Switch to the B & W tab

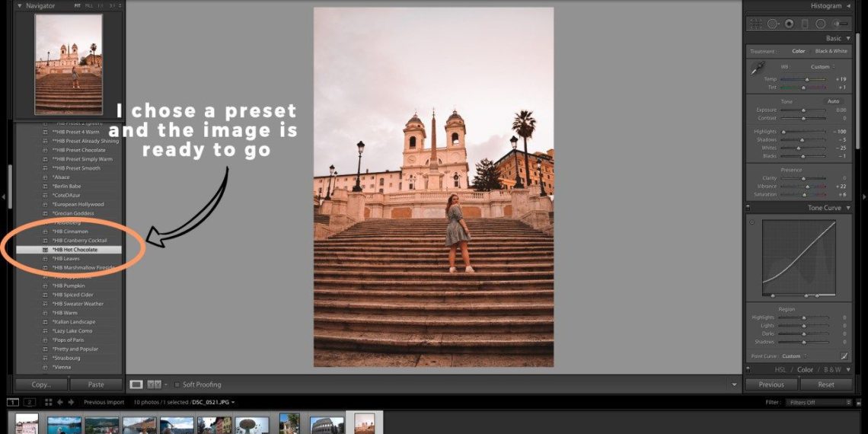(832, 369)
